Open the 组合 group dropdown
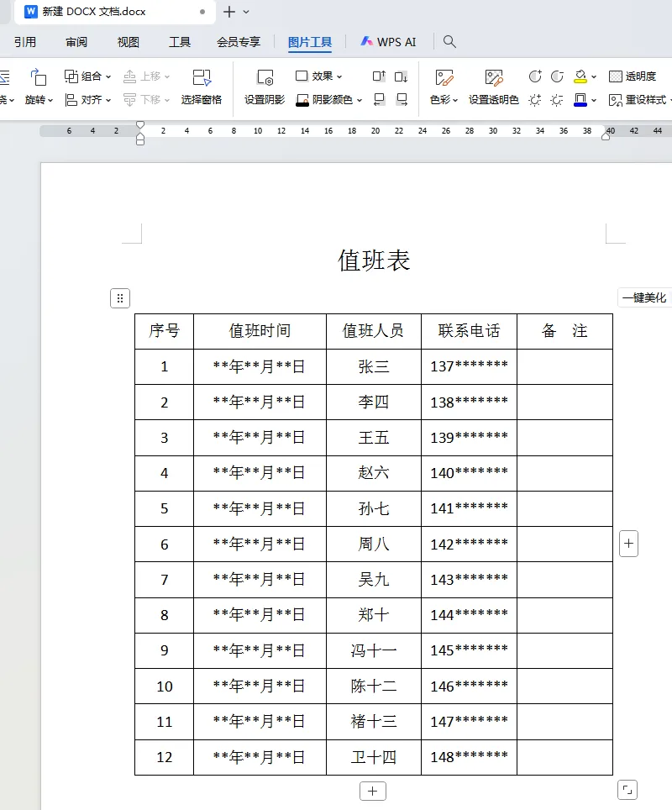 click(87, 76)
